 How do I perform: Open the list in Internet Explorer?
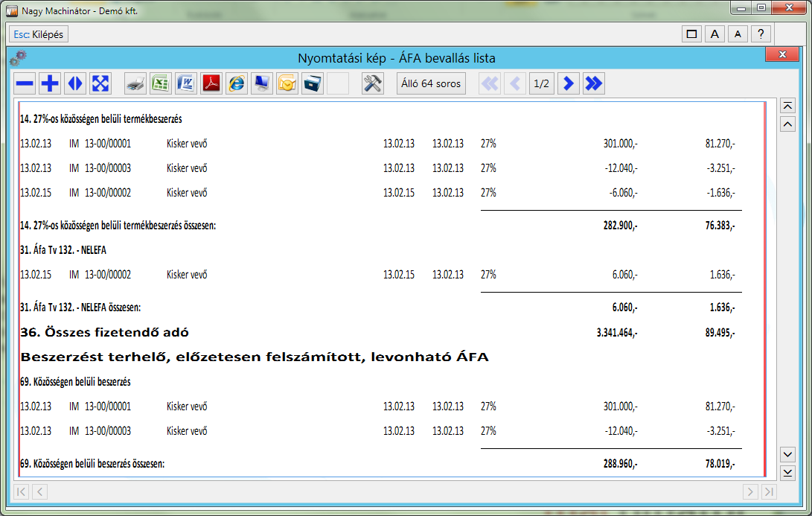tap(237, 83)
